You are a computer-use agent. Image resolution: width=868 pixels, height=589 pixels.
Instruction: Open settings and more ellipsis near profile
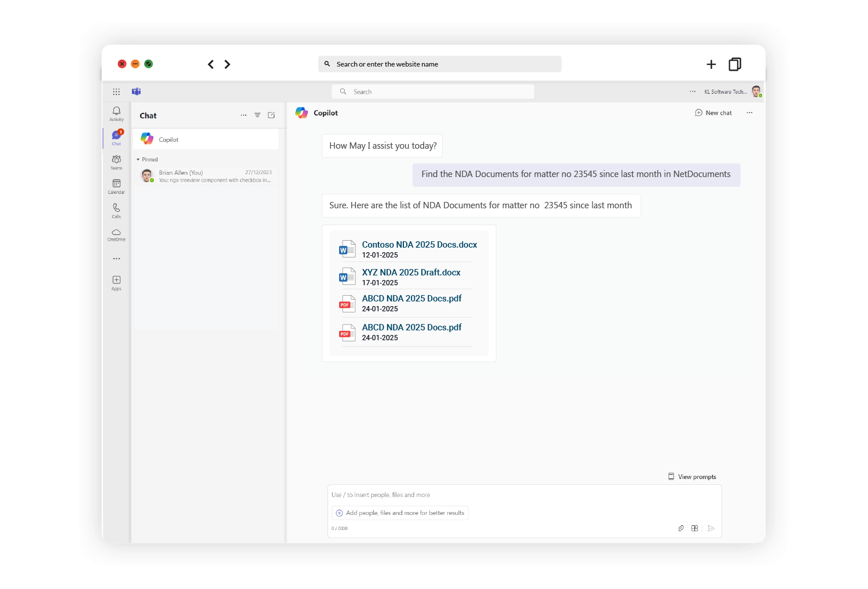point(693,91)
